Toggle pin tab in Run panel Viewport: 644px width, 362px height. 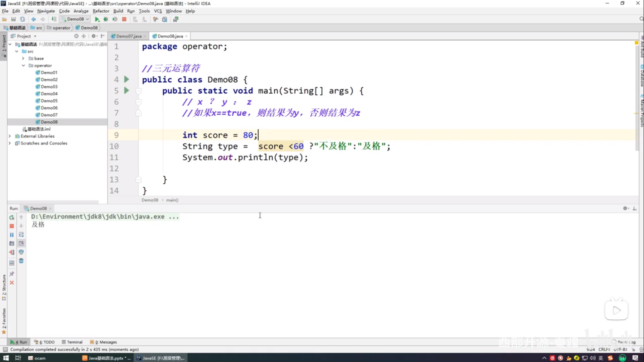[12, 274]
